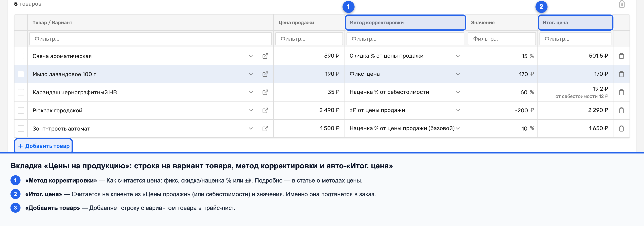Screen dimensions: 644x226
Task: Tick the Рюкзак городской row checkbox
Action: click(21, 110)
